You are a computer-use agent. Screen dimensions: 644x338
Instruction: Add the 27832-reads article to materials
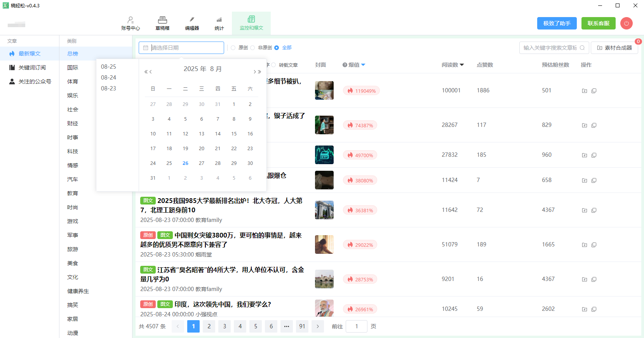pos(584,155)
